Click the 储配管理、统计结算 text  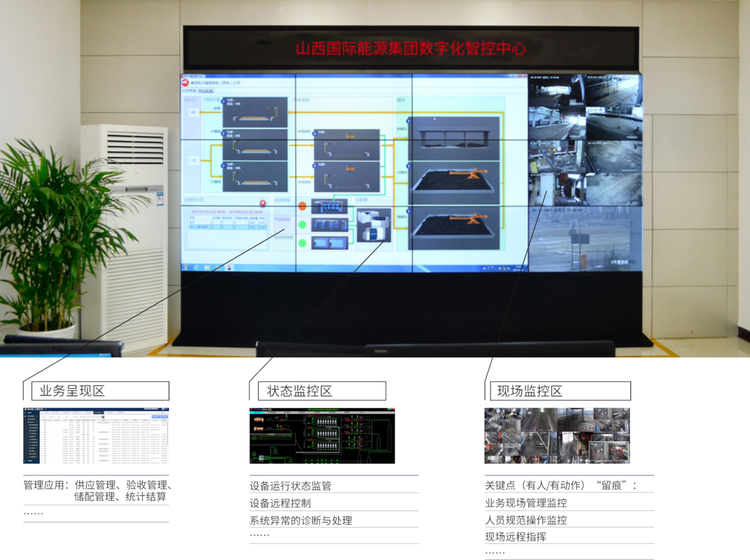pos(120,497)
